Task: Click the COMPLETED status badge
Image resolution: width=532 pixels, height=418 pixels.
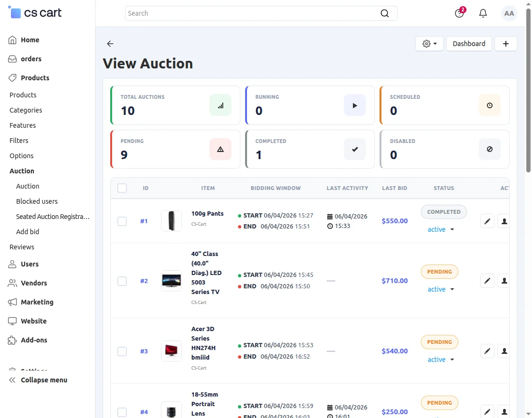Action: [444, 212]
